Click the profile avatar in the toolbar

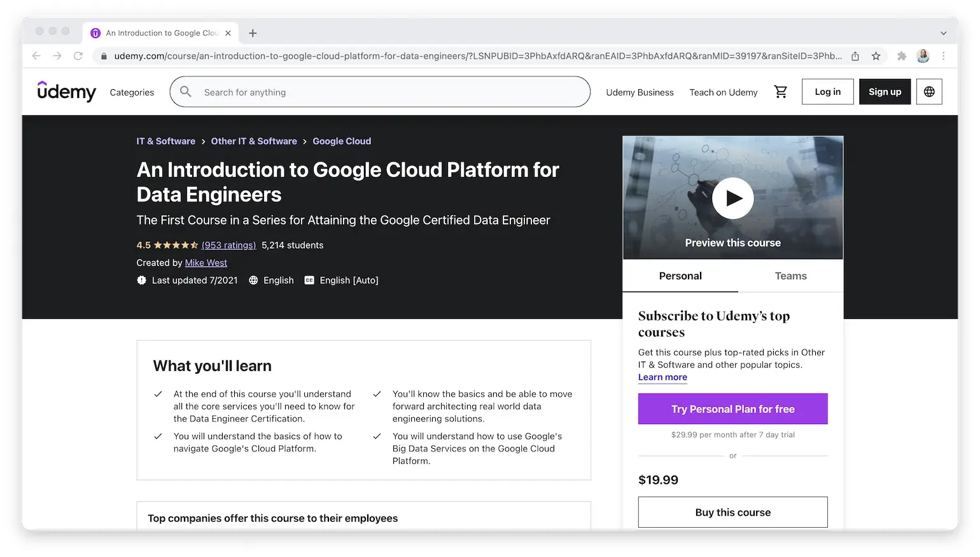tap(923, 55)
